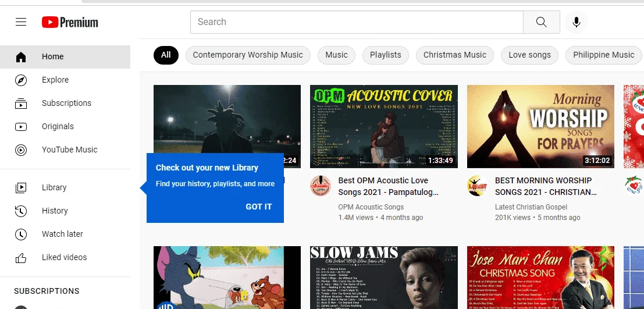This screenshot has width=644, height=309.
Task: Open the Tom and Jerry video thumbnail
Action: [x=227, y=278]
